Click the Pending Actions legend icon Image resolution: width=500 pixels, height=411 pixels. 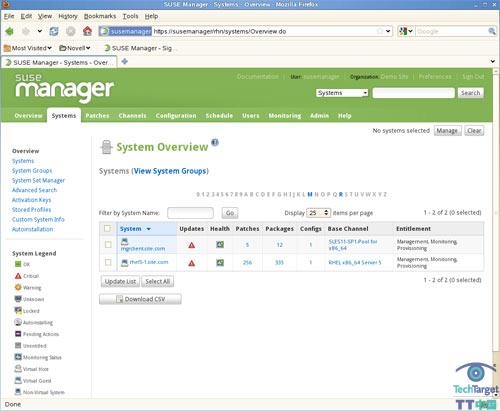click(18, 334)
